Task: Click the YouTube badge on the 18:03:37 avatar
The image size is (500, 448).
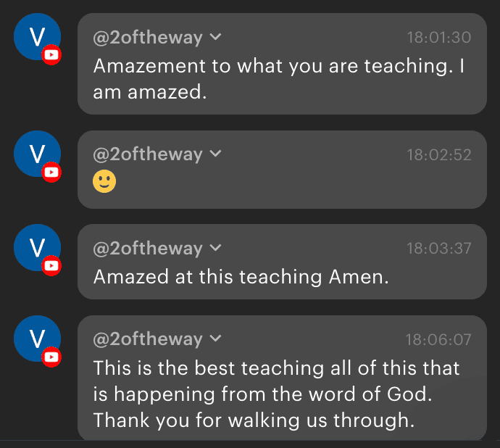Action: (51, 266)
